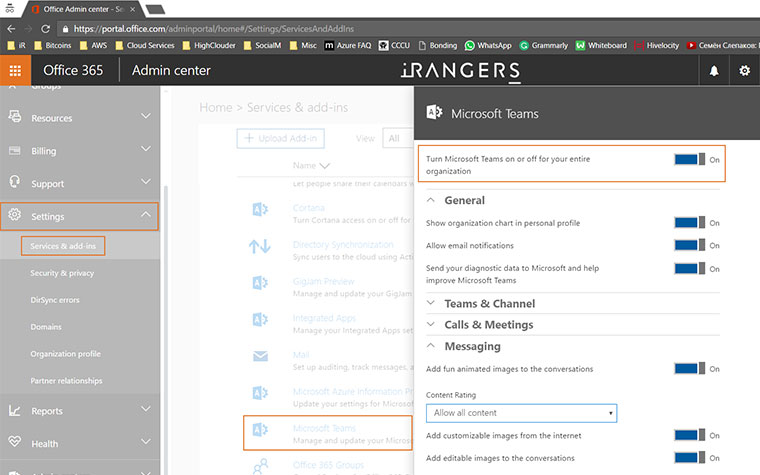760x475 pixels.
Task: Click the Support headset icon
Action: (x=15, y=183)
